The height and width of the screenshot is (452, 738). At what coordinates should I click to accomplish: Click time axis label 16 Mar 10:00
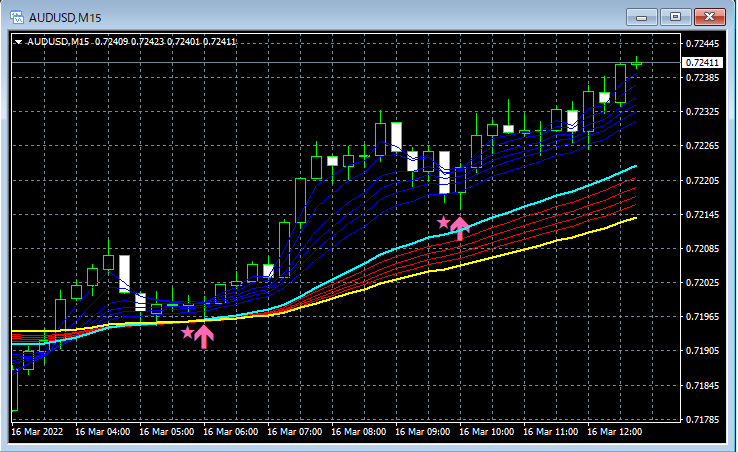pyautogui.click(x=487, y=432)
